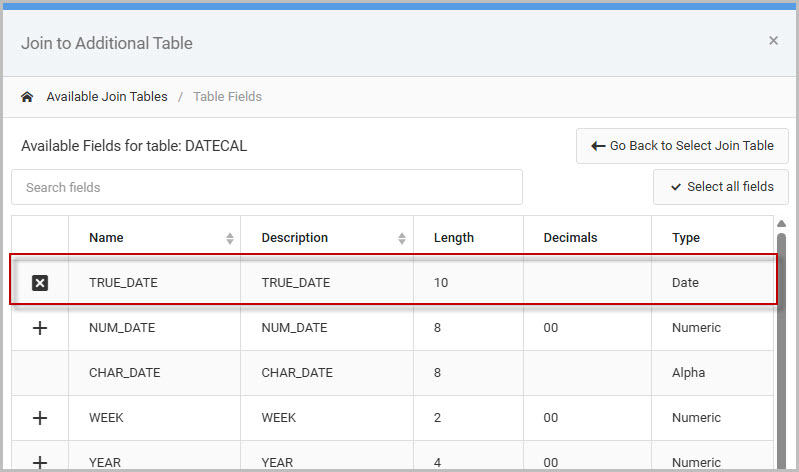Screen dimensions: 799x472
Task: Select the CHAR_DATE row name
Action: [x=124, y=373]
